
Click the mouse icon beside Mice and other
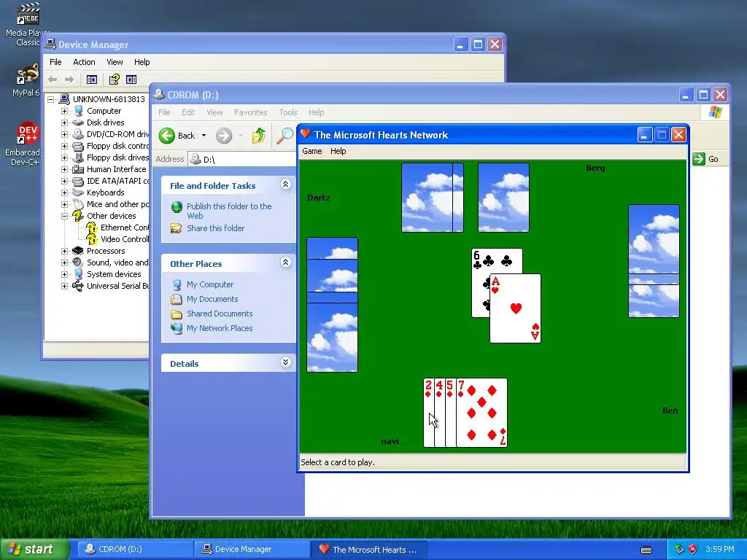[77, 204]
